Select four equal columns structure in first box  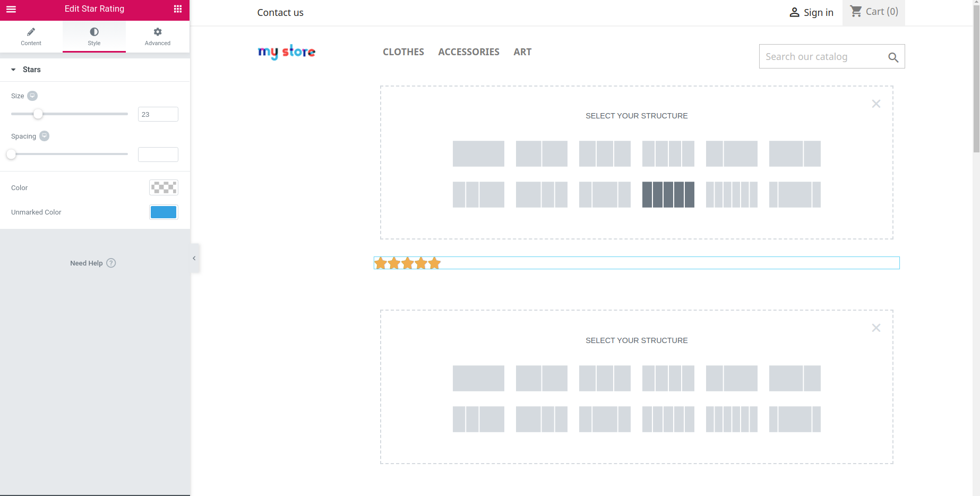point(668,153)
